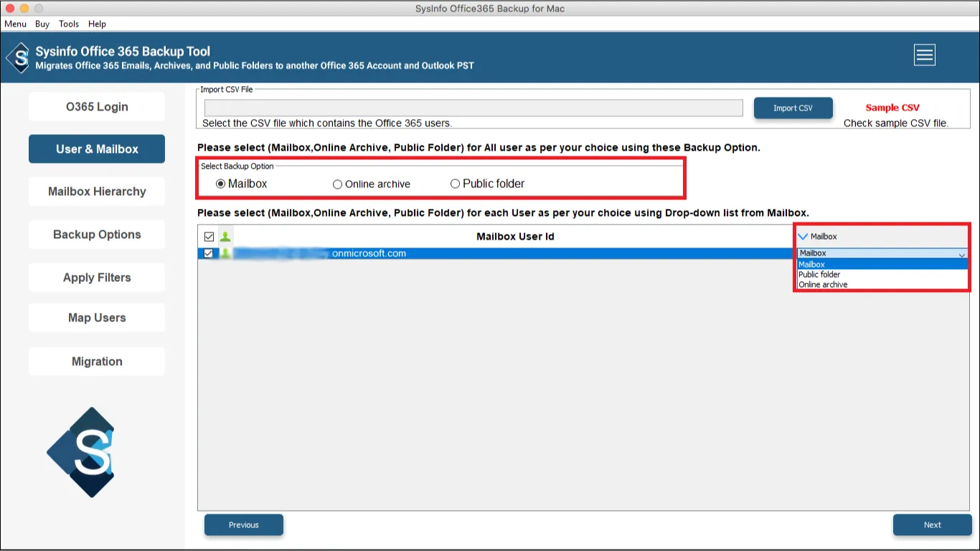Go to the O365 Login step
This screenshot has width=980, height=551.
click(97, 107)
